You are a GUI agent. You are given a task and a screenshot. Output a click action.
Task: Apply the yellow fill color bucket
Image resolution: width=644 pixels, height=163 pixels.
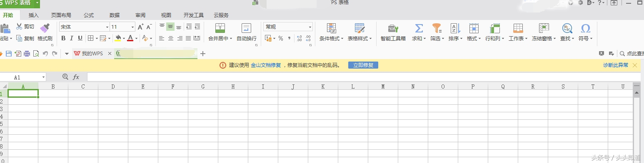click(x=118, y=38)
